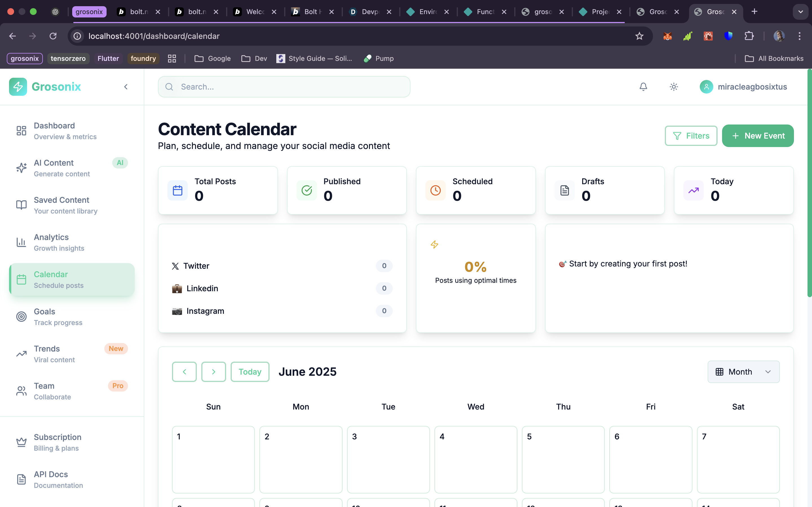
Task: Click the notifications bell icon
Action: coord(643,87)
